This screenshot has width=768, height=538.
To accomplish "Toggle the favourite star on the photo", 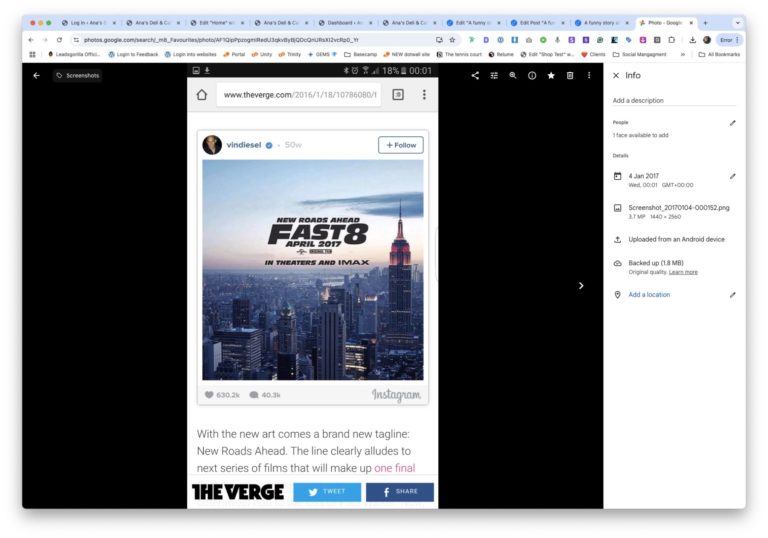I will pos(551,75).
